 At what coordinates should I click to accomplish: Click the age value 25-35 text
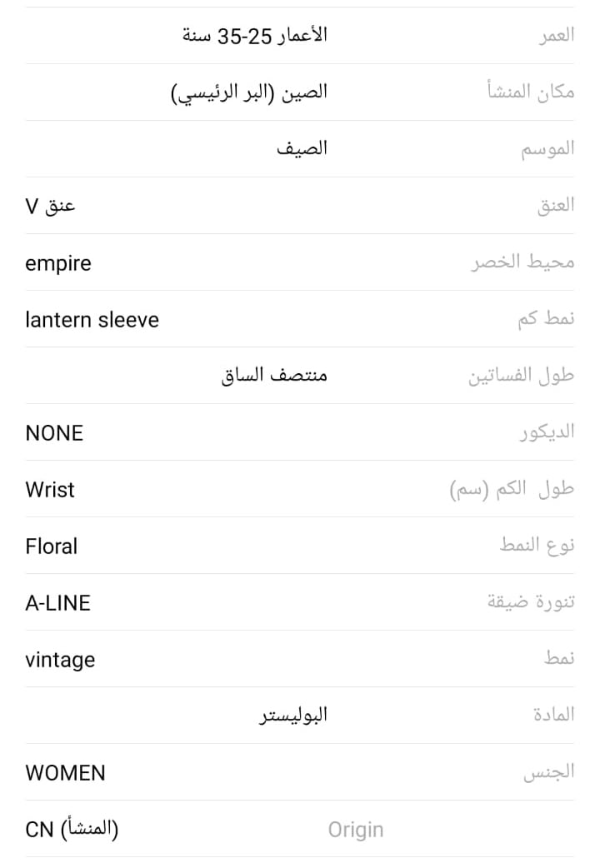pos(255,36)
